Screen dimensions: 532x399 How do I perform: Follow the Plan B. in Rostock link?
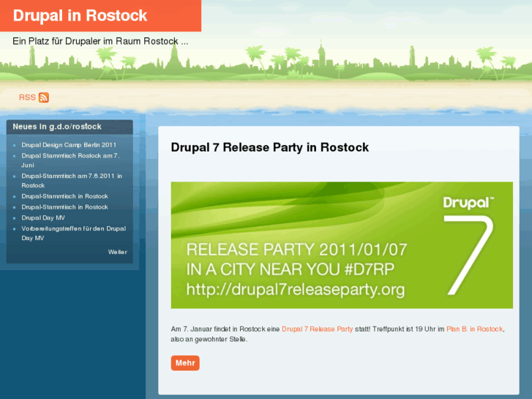(x=475, y=329)
